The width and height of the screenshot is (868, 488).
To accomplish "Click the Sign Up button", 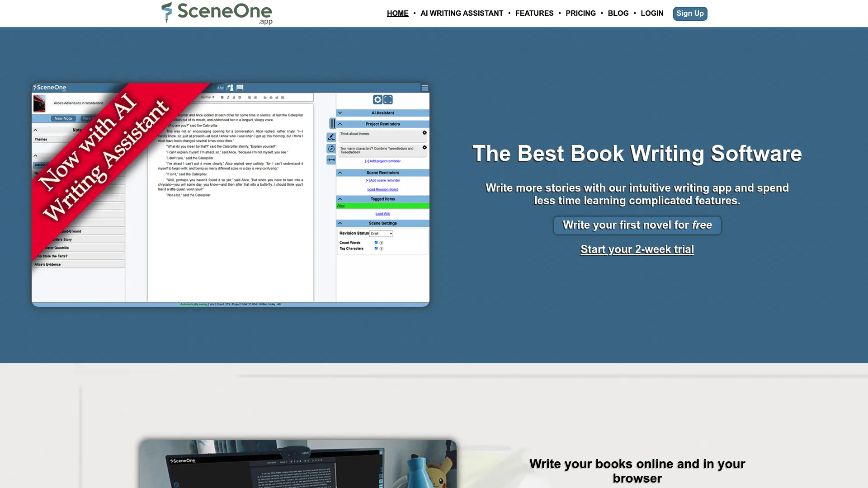I will tap(690, 14).
